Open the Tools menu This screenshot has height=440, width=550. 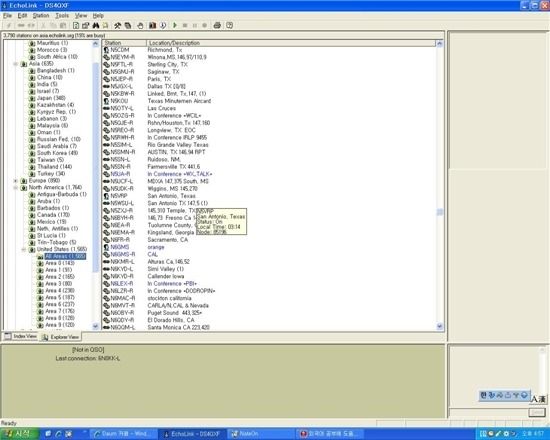coord(62,15)
